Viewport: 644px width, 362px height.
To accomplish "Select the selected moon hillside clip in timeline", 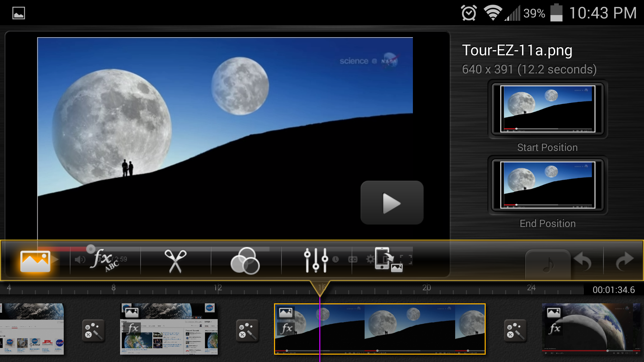I will [380, 329].
